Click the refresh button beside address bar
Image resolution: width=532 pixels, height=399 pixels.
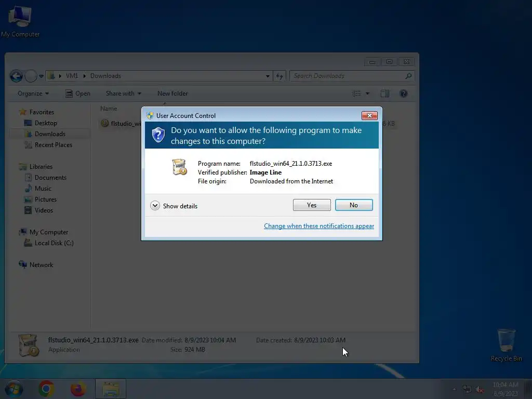(279, 76)
